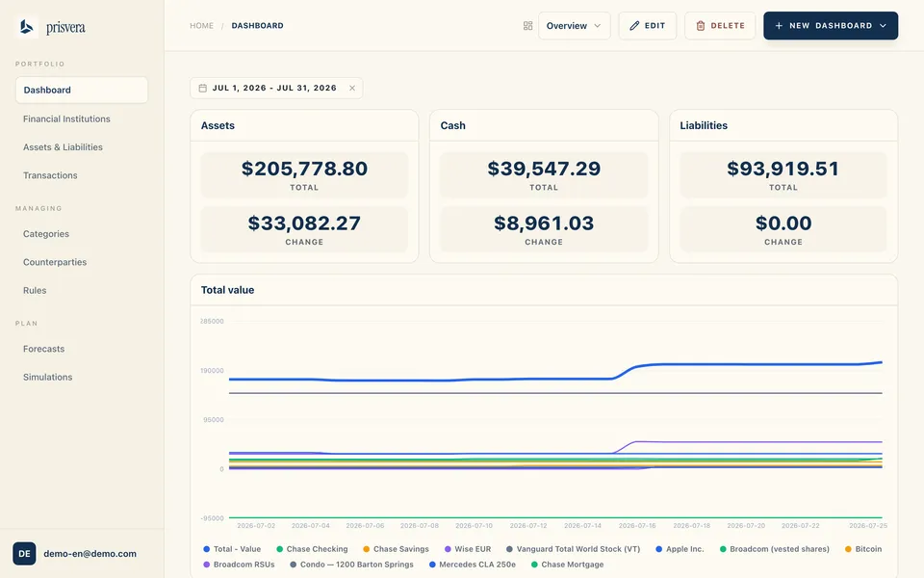Click the Liabilities total $93,919.51

[783, 169]
